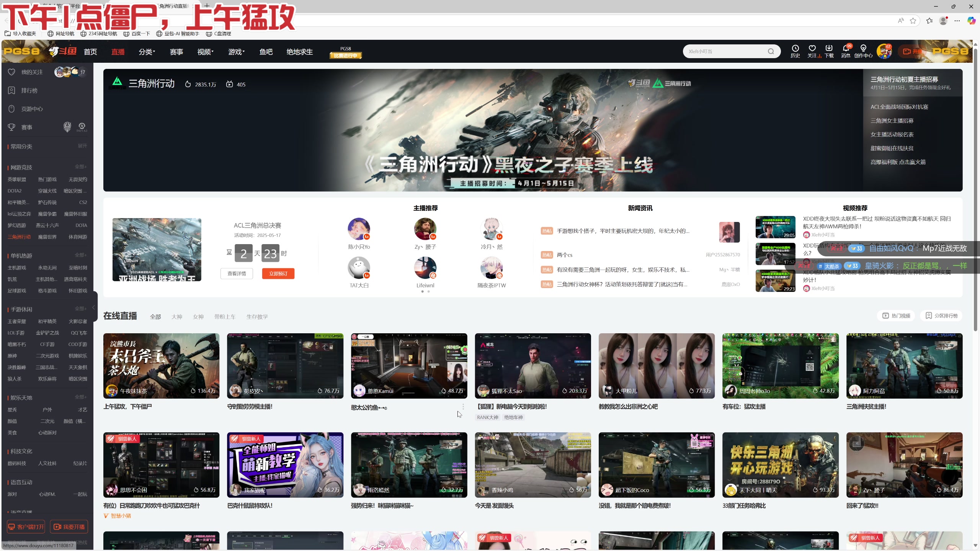Select the 绝地求生 navigation item
Viewport: 980px width, 551px height.
click(300, 52)
